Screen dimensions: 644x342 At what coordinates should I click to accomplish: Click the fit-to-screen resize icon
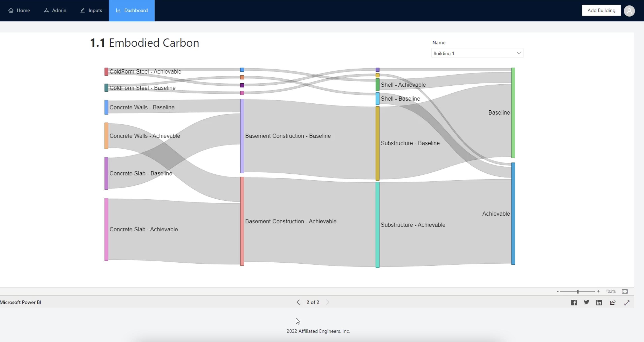(625, 291)
